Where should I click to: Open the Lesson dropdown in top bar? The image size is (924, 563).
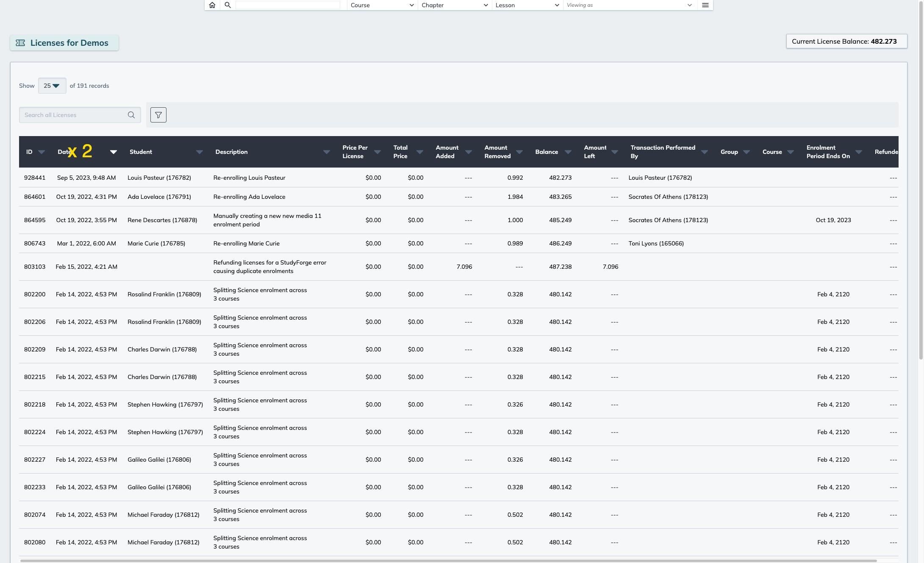tap(527, 5)
